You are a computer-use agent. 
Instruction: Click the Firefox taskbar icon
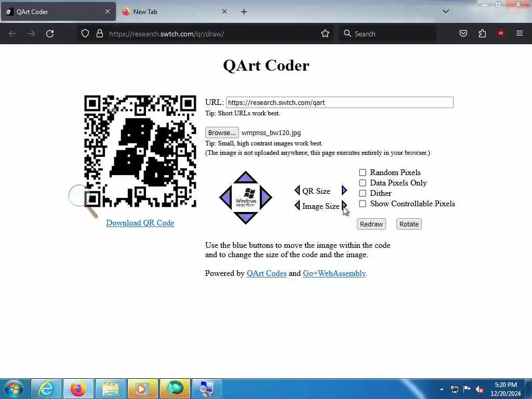click(78, 389)
